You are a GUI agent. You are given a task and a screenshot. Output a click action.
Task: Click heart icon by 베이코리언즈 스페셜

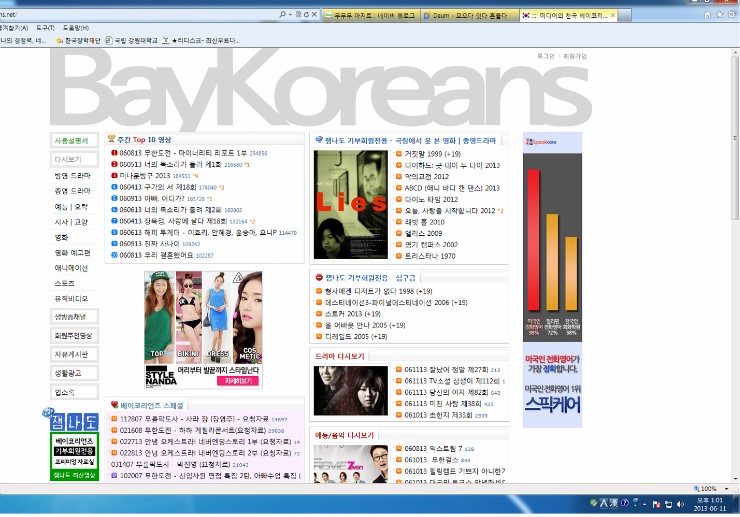tap(114, 405)
